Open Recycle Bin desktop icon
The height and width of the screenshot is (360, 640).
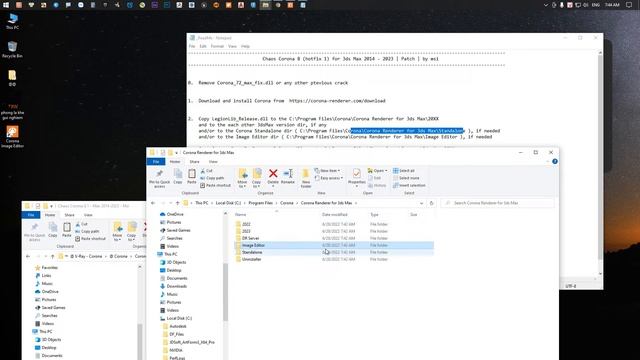coord(12,49)
